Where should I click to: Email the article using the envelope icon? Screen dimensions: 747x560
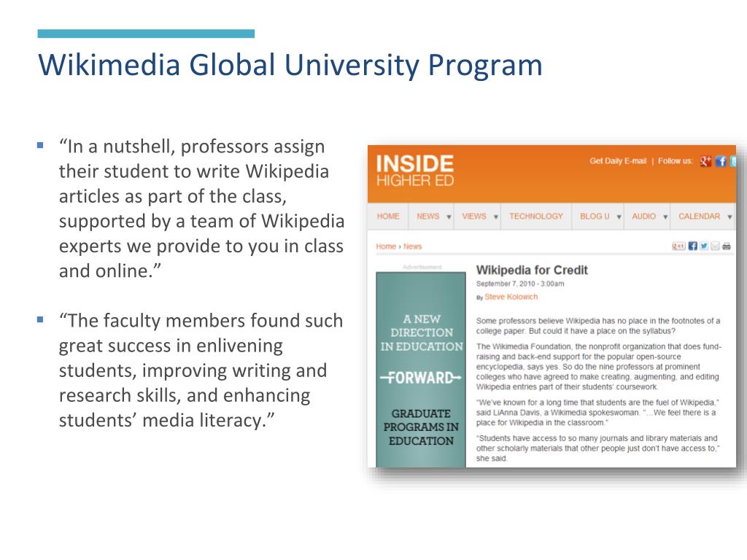[x=715, y=246]
